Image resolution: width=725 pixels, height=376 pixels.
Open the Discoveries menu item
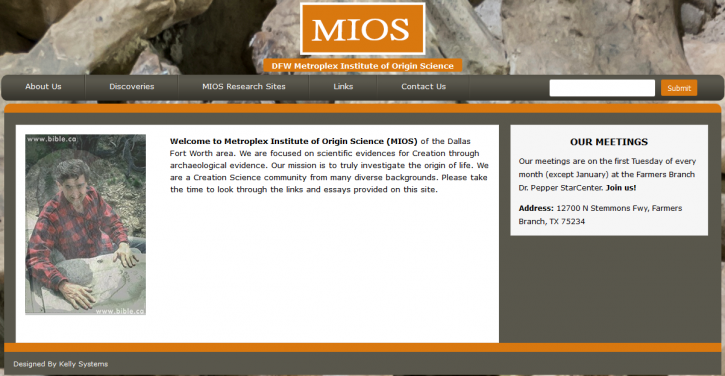click(132, 86)
